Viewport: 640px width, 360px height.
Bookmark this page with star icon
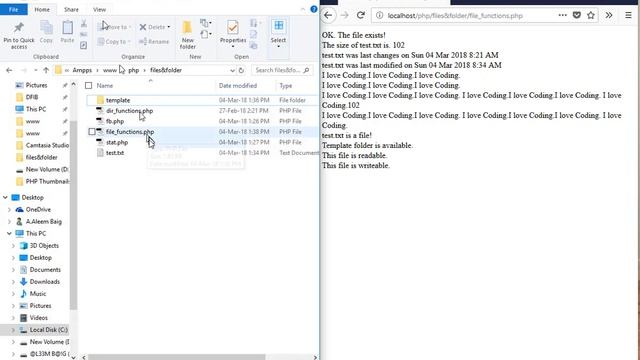click(591, 16)
